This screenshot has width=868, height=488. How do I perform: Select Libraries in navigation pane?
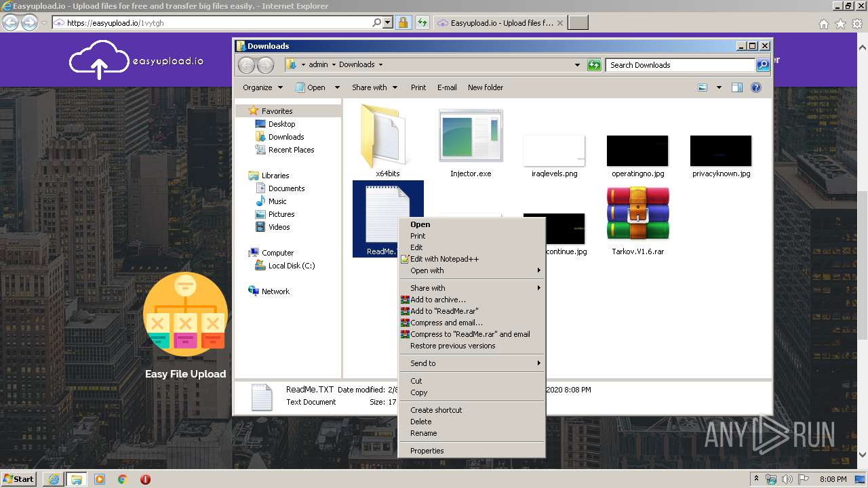click(x=275, y=176)
